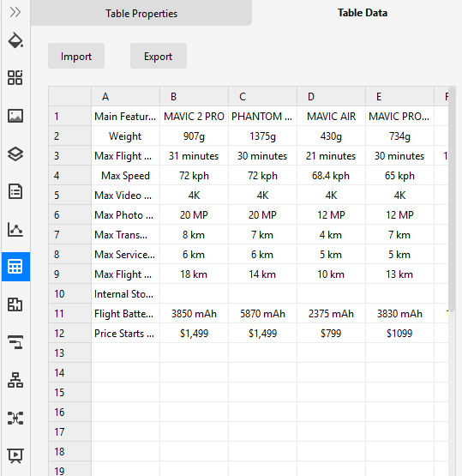Click the Export button
462x476 pixels.
(x=159, y=56)
